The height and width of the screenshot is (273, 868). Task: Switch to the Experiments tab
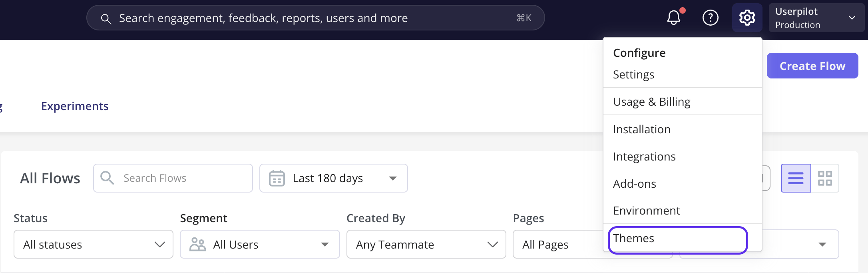(75, 106)
